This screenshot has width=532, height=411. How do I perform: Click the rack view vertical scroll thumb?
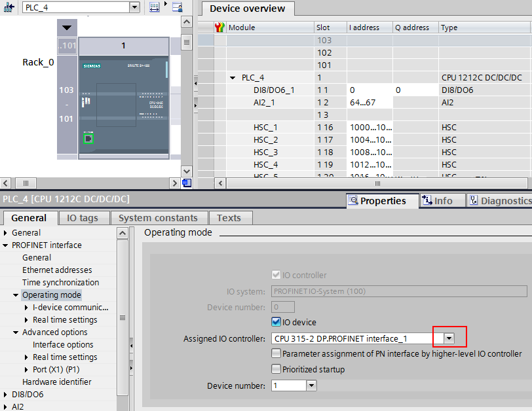(x=187, y=42)
